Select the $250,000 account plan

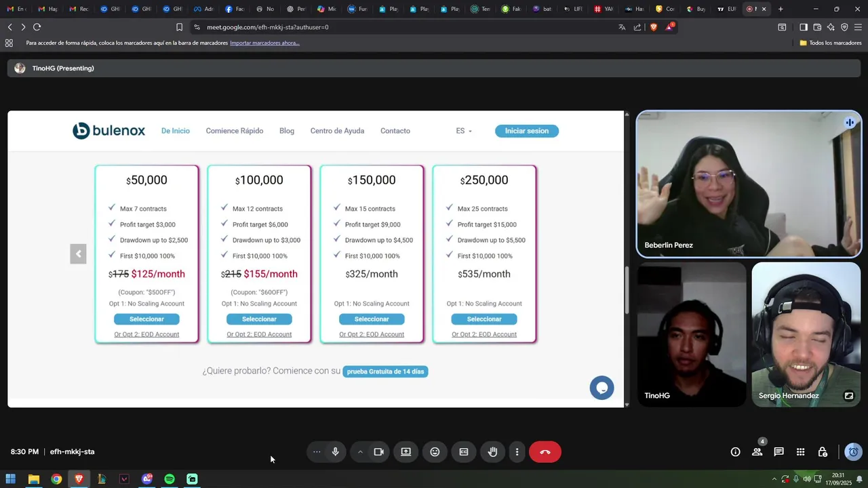pos(484,319)
